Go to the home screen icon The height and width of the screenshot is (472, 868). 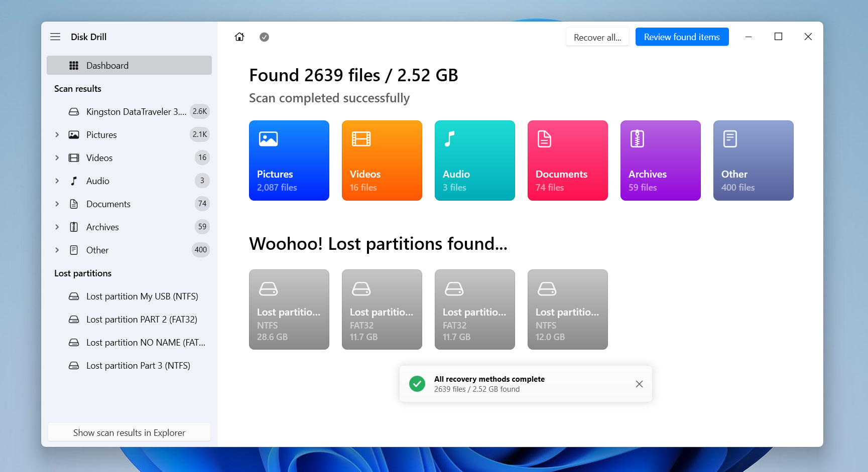pos(239,37)
